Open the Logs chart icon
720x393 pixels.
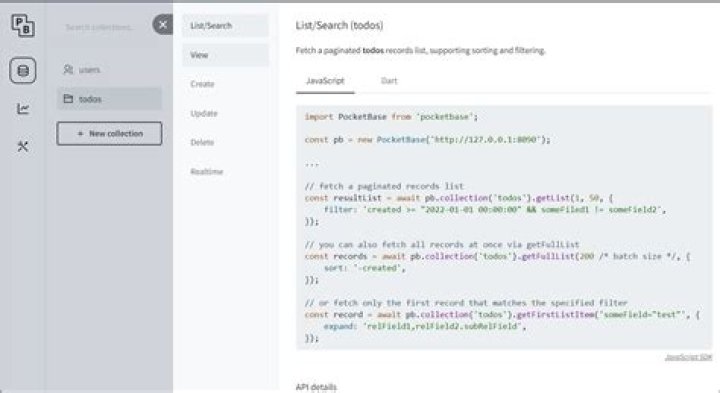(23, 109)
